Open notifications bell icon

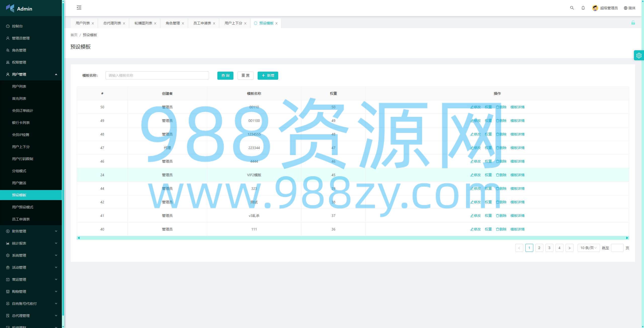pyautogui.click(x=583, y=8)
